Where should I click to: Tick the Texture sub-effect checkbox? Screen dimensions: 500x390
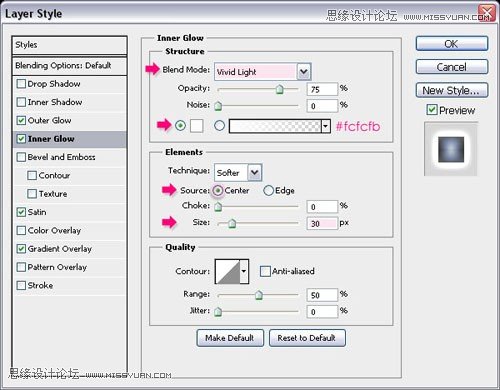point(32,194)
